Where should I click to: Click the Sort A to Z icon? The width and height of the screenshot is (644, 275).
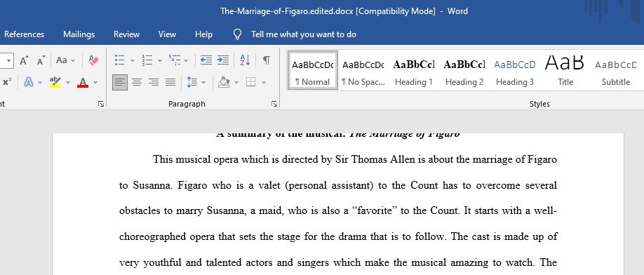click(246, 60)
